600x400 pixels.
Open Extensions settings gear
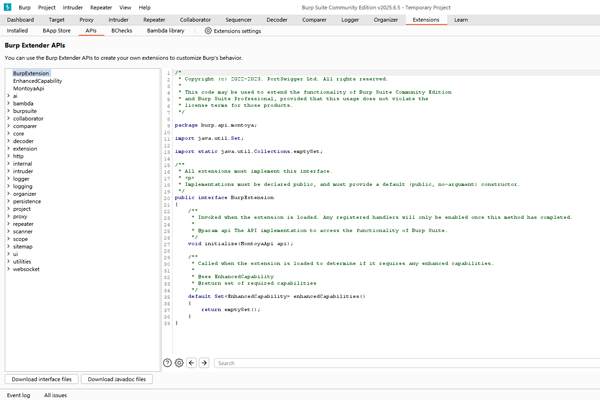tap(208, 31)
